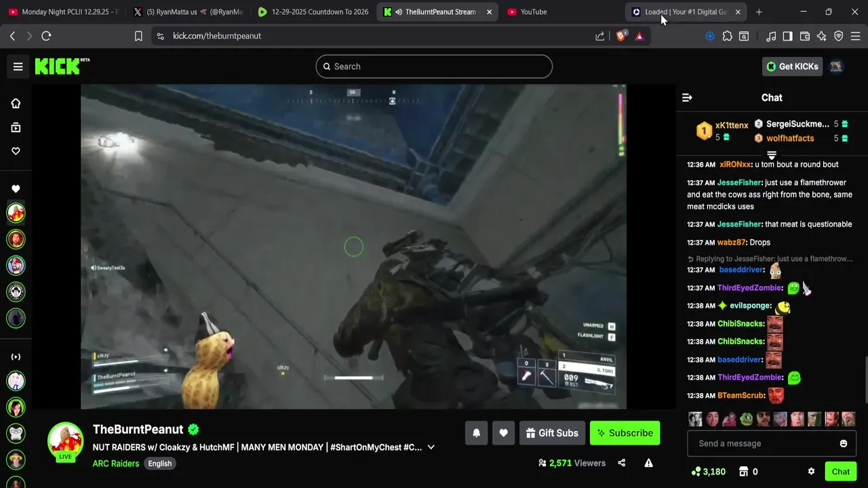
Task: Switch to the Monday Night PCLII tab
Action: coord(63,12)
